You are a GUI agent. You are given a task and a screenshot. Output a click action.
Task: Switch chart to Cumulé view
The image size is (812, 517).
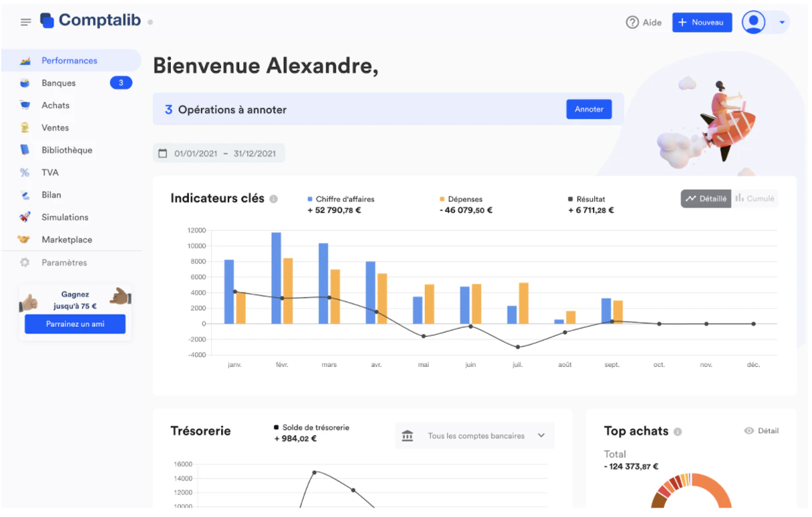point(754,199)
